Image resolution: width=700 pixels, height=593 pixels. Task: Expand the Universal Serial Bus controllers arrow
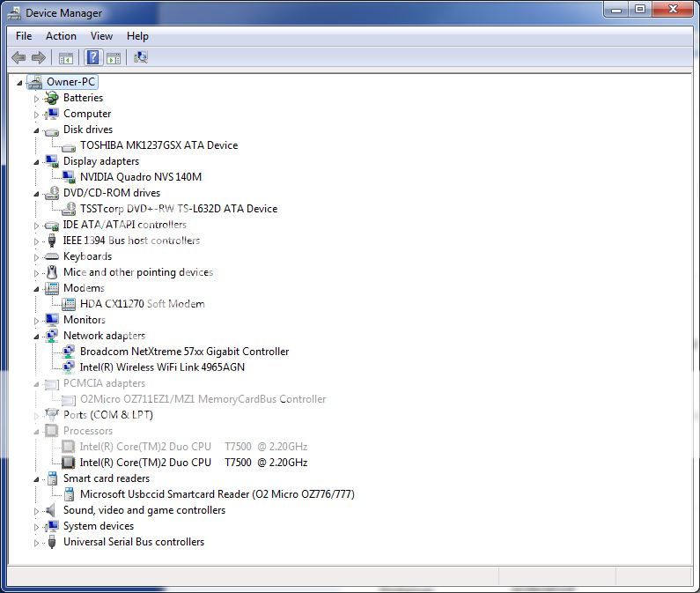pos(36,543)
